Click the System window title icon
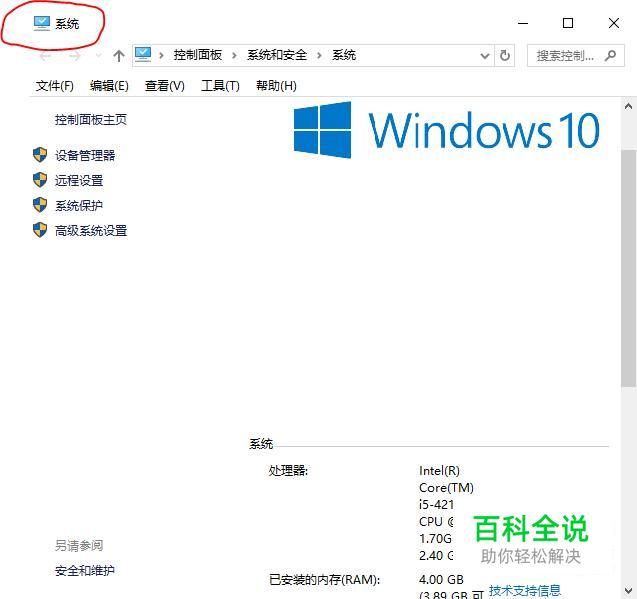637x599 pixels. tap(41, 23)
